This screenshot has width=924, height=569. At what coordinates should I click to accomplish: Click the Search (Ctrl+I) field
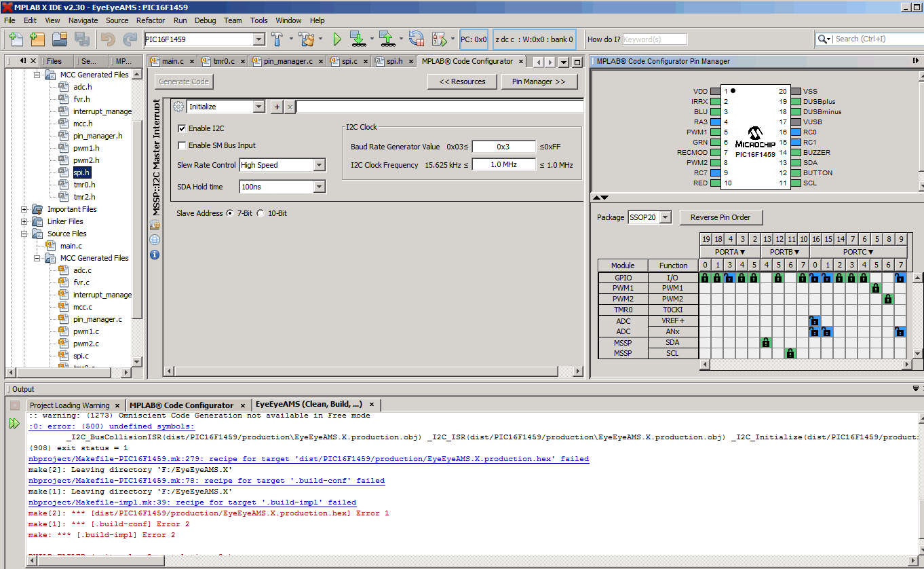click(x=877, y=39)
